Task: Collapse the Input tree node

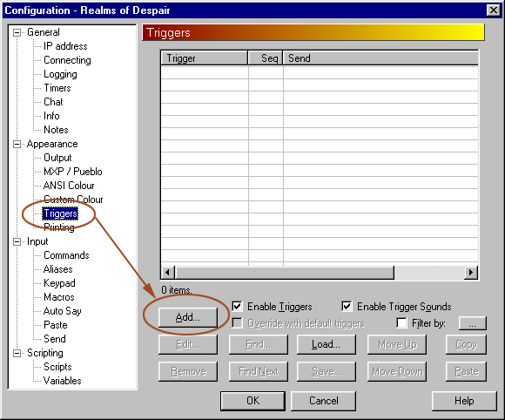Action: 17,241
